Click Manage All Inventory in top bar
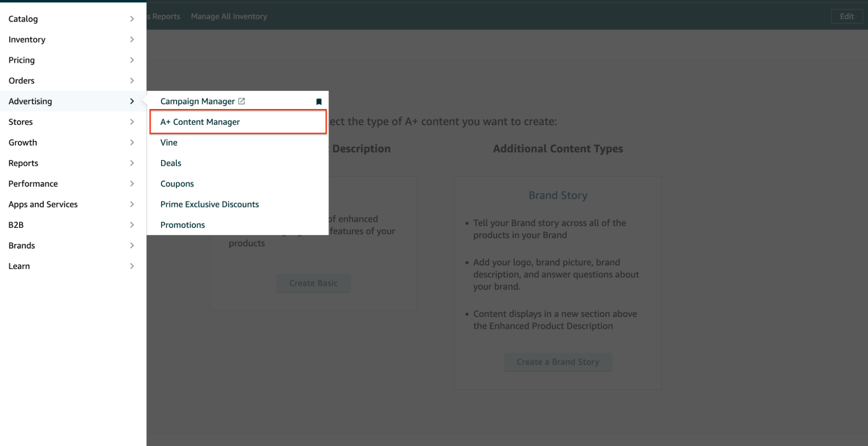This screenshot has height=446, width=868. click(229, 17)
